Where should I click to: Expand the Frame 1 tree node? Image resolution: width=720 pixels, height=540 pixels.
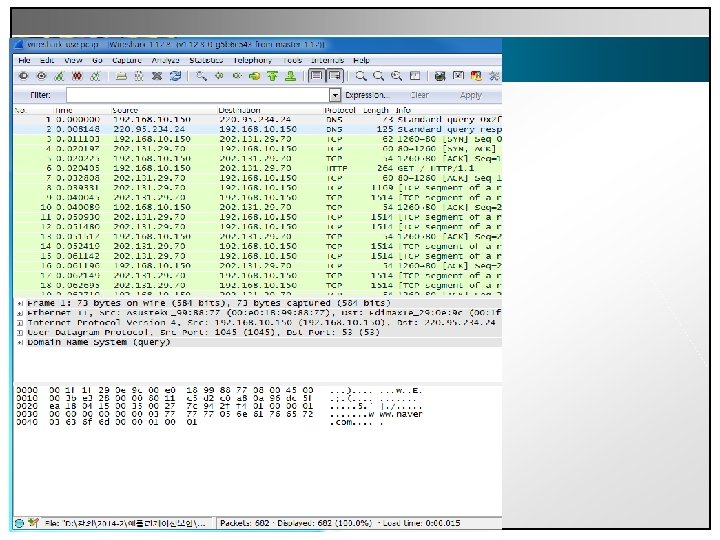[x=20, y=304]
